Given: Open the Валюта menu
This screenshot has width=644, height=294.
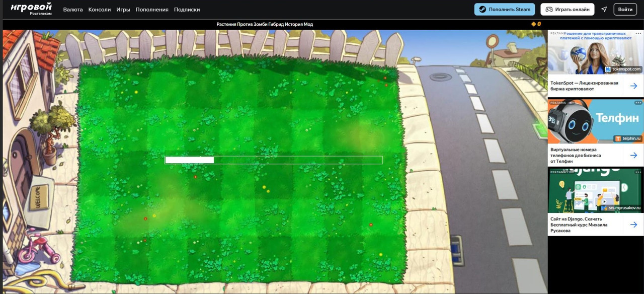Looking at the screenshot, I should click(73, 10).
